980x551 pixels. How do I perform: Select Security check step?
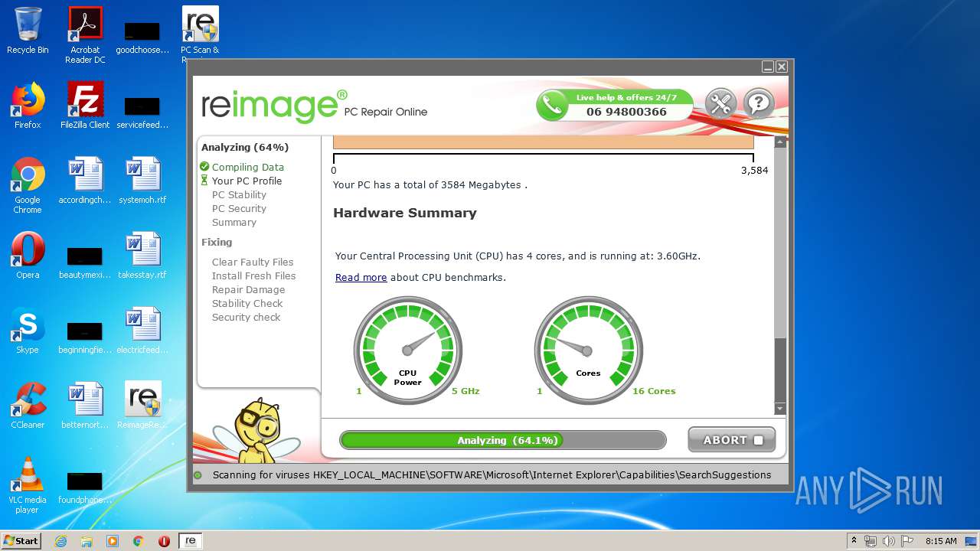[x=246, y=317]
